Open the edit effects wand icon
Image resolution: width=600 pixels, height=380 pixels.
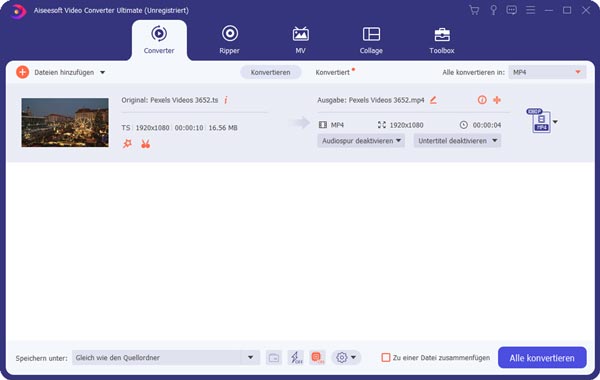click(127, 144)
